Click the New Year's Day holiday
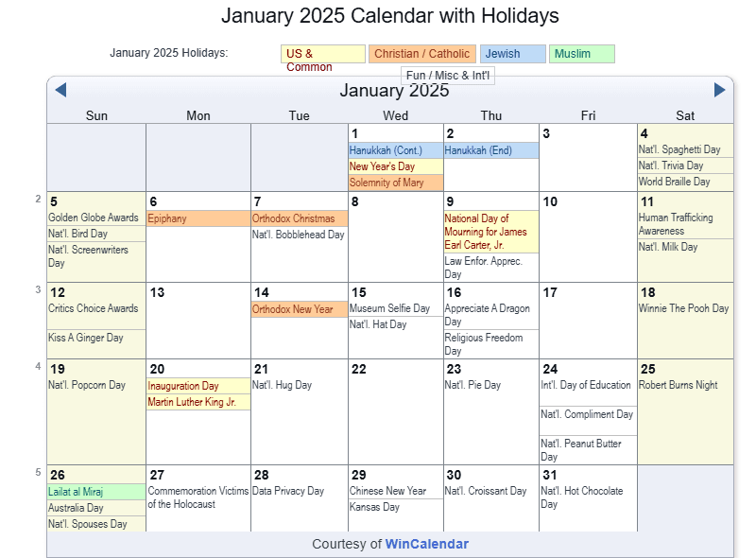Viewport: 756px width, 558px height. [383, 166]
